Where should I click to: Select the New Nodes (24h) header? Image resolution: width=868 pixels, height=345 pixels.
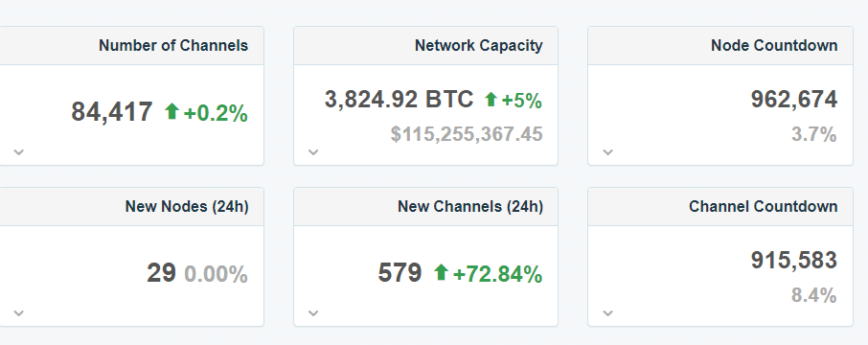tap(187, 207)
